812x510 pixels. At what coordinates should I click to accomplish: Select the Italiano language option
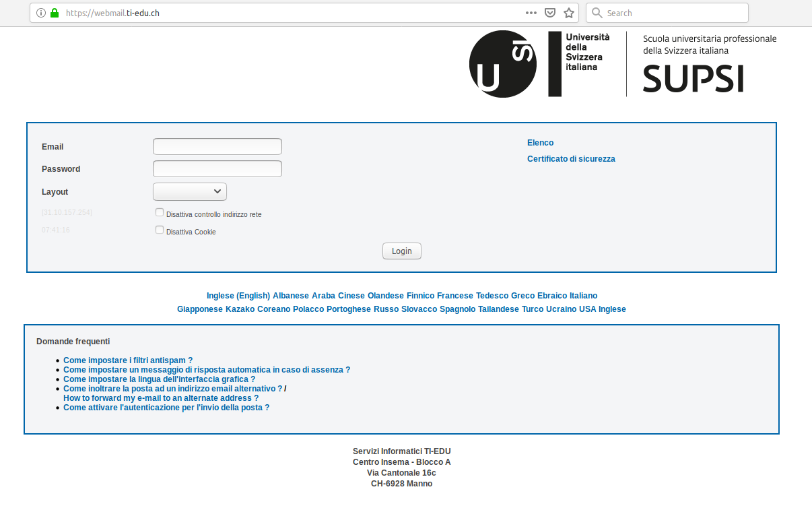(x=582, y=295)
